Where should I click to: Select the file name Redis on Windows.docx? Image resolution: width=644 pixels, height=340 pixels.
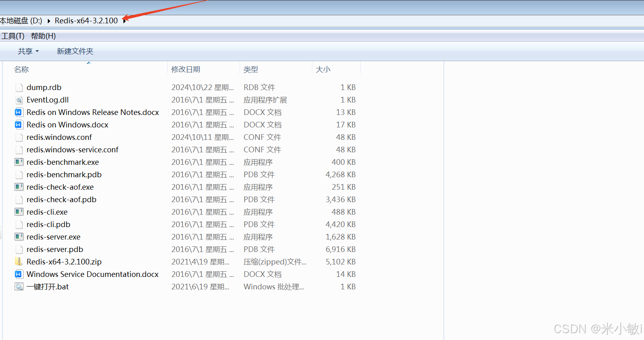[x=68, y=125]
